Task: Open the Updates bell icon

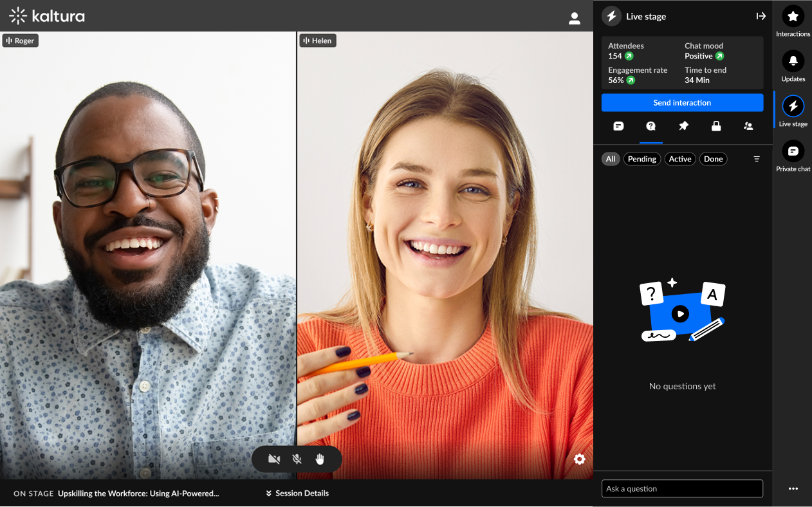Action: tap(793, 61)
